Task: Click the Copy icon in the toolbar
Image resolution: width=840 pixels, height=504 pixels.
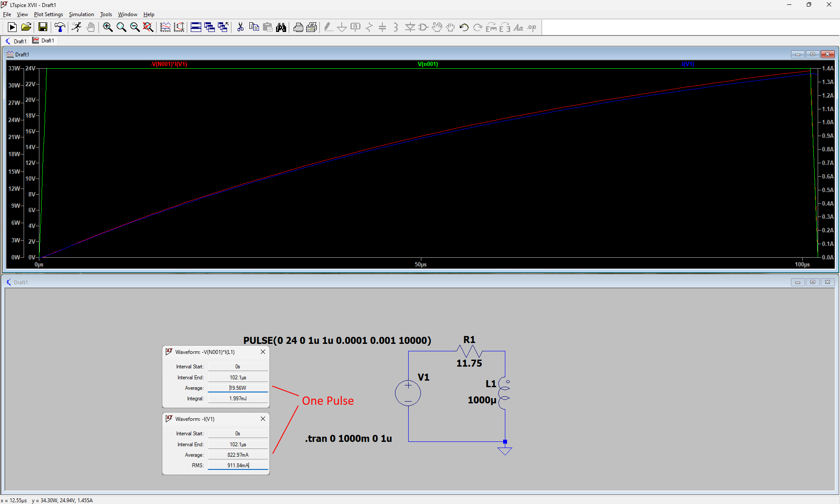Action: (254, 27)
